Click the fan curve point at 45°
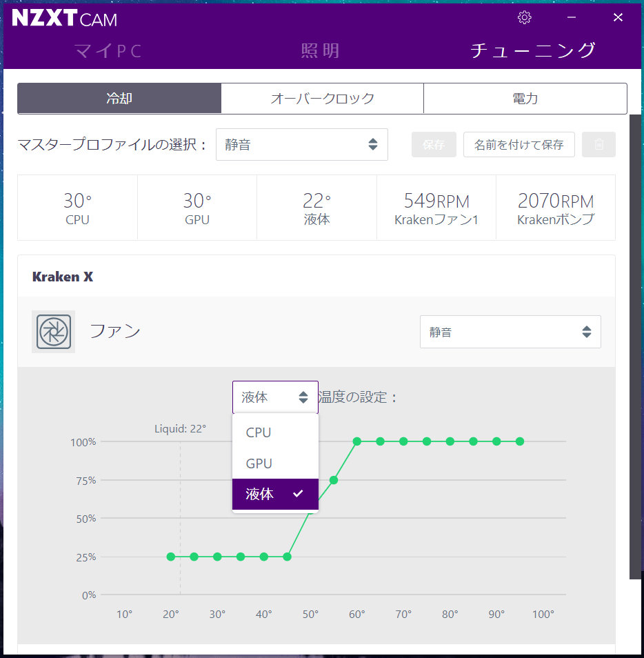Image resolution: width=644 pixels, height=658 pixels. (287, 557)
